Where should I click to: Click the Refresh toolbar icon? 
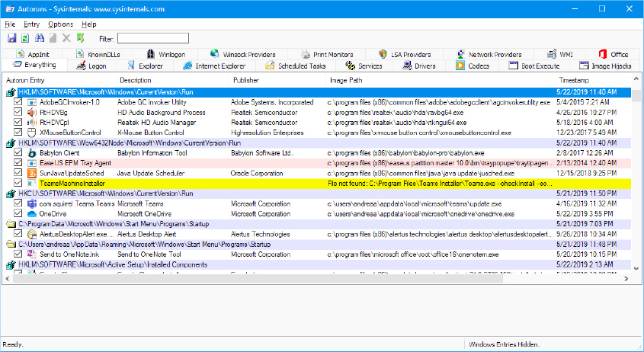point(24,38)
